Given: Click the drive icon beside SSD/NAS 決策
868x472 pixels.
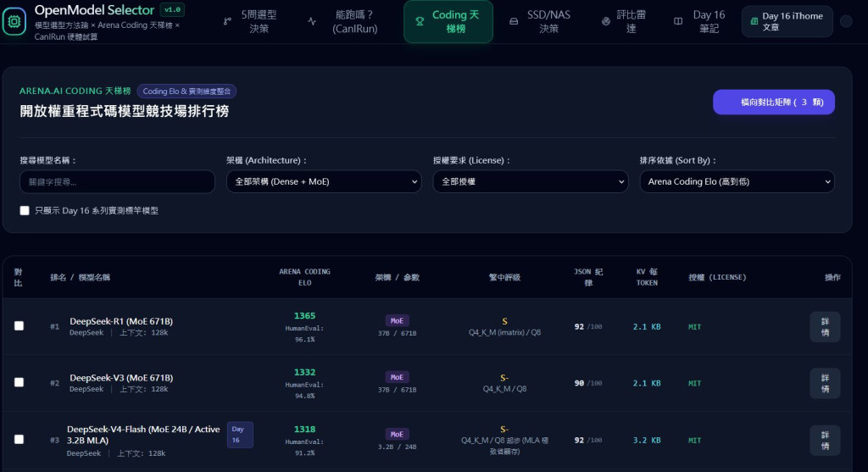Looking at the screenshot, I should (514, 21).
